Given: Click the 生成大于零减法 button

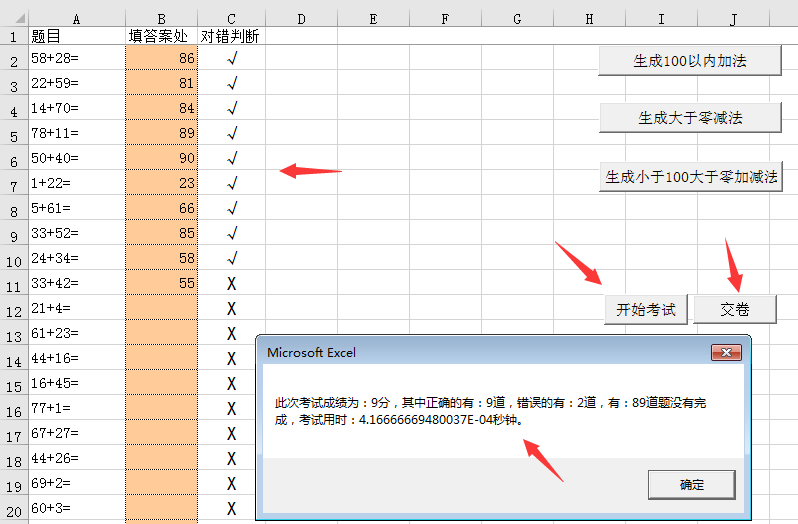Looking at the screenshot, I should [690, 118].
